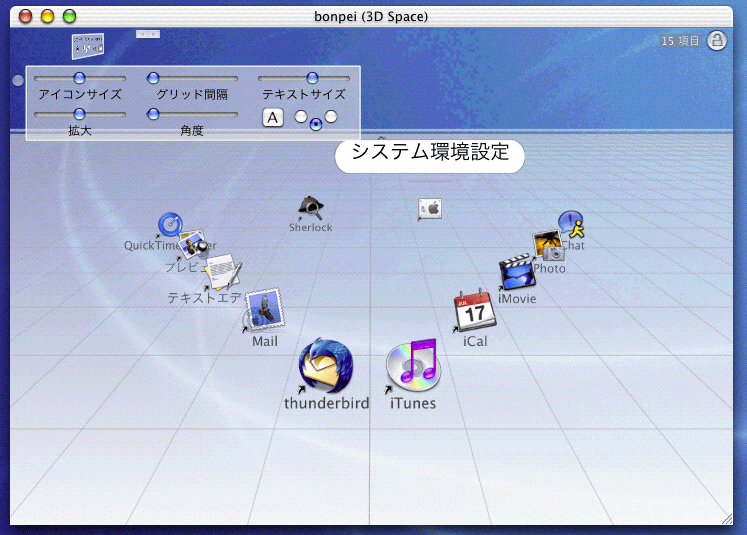Viewport: 747px width, 535px height.
Task: Click the lock icon at top right
Action: [717, 40]
